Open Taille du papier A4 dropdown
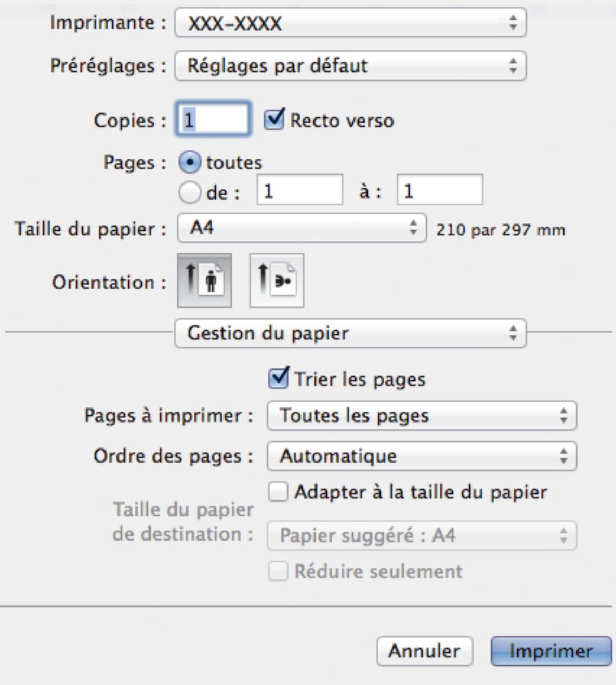 point(302,228)
